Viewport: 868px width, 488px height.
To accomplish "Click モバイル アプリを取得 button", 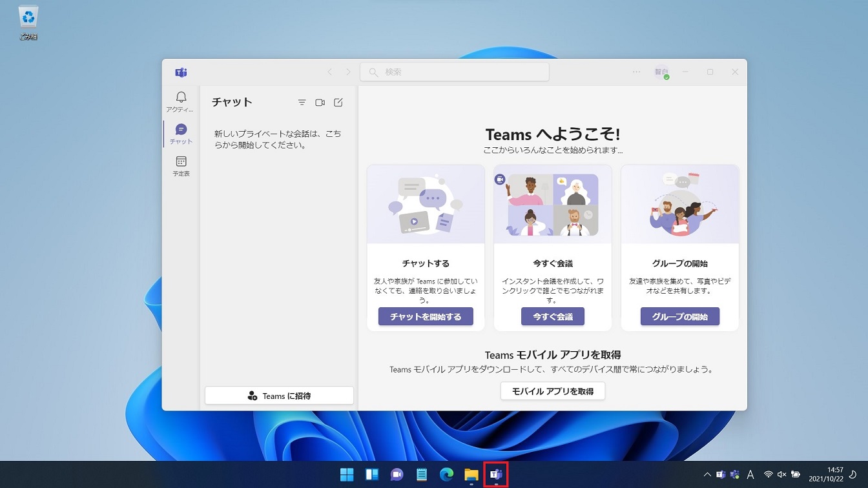I will click(x=553, y=391).
